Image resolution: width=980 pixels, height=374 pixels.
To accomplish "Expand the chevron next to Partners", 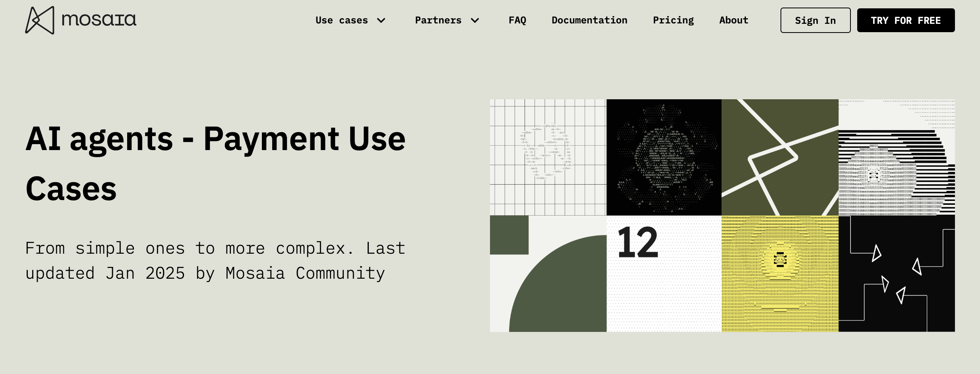I will click(x=475, y=20).
